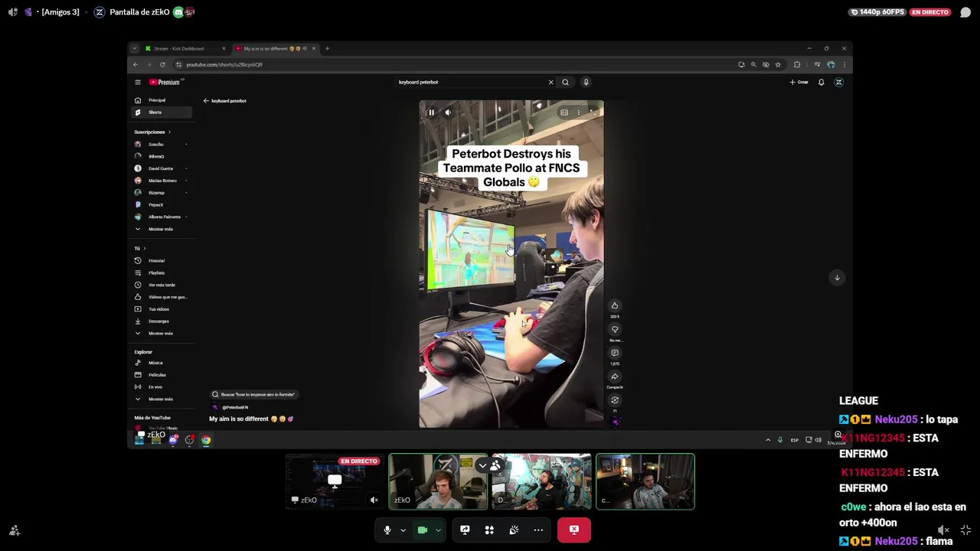This screenshot has width=980, height=551.
Task: Expand Mostrar más under subscriptions
Action: pyautogui.click(x=161, y=229)
